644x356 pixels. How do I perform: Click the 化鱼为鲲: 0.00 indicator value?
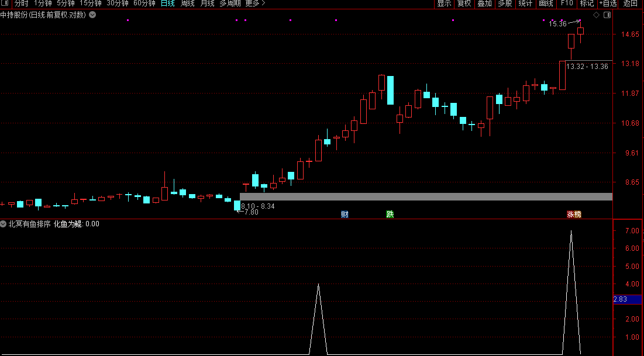point(77,224)
